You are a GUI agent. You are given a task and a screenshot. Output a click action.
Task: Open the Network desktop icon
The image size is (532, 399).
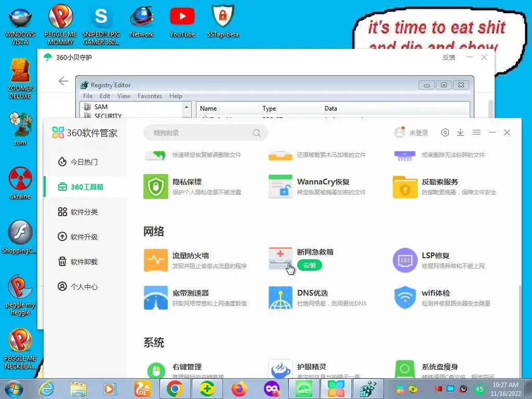point(141,21)
